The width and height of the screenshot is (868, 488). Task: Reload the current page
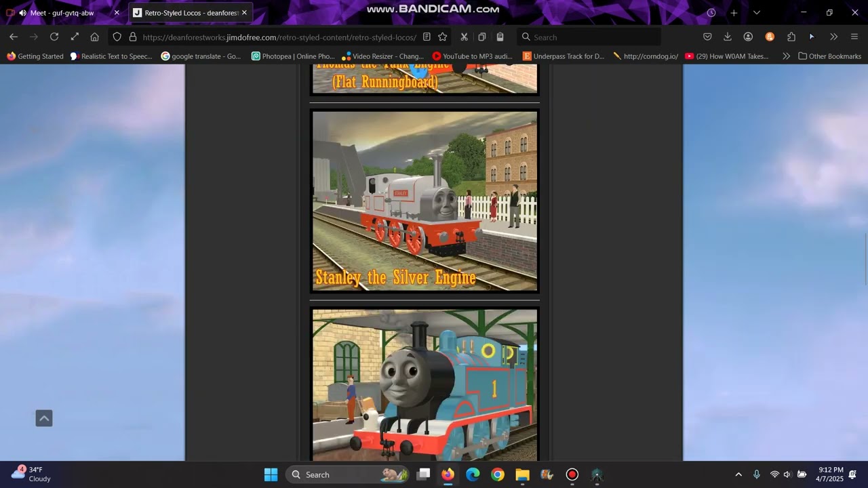[x=54, y=37]
